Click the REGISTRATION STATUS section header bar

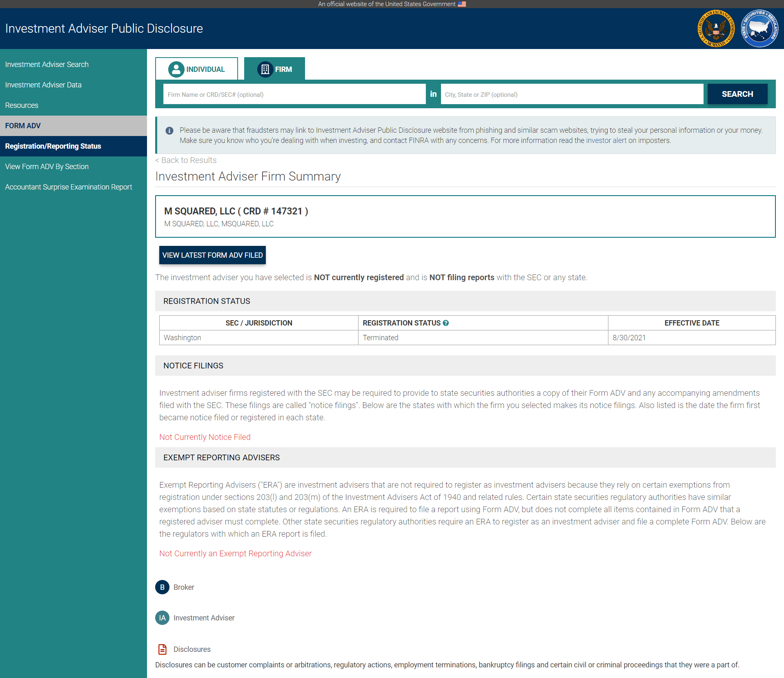point(465,301)
